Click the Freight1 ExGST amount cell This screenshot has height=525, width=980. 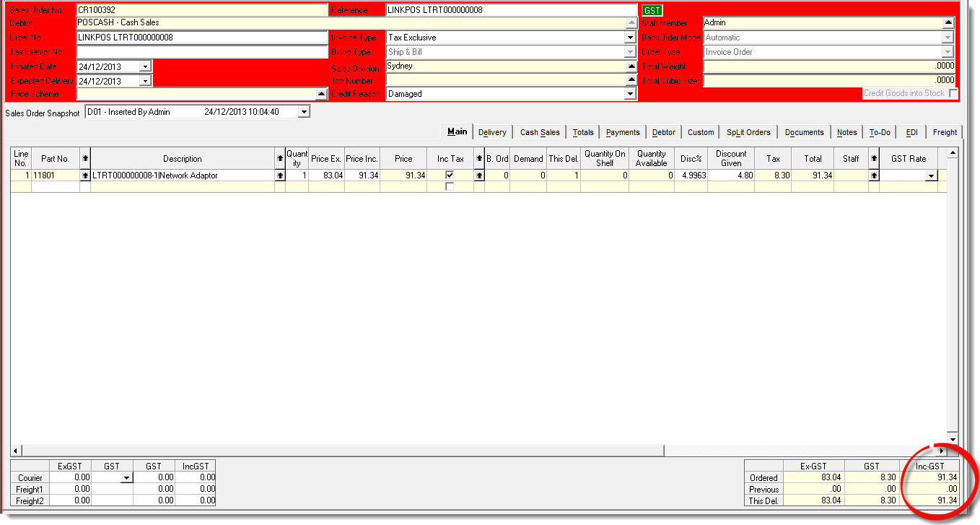click(70, 489)
